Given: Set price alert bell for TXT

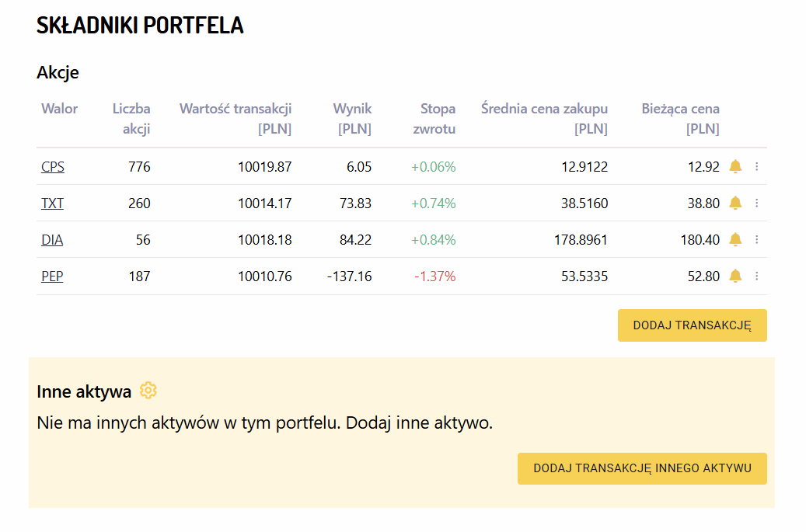Looking at the screenshot, I should 735,203.
